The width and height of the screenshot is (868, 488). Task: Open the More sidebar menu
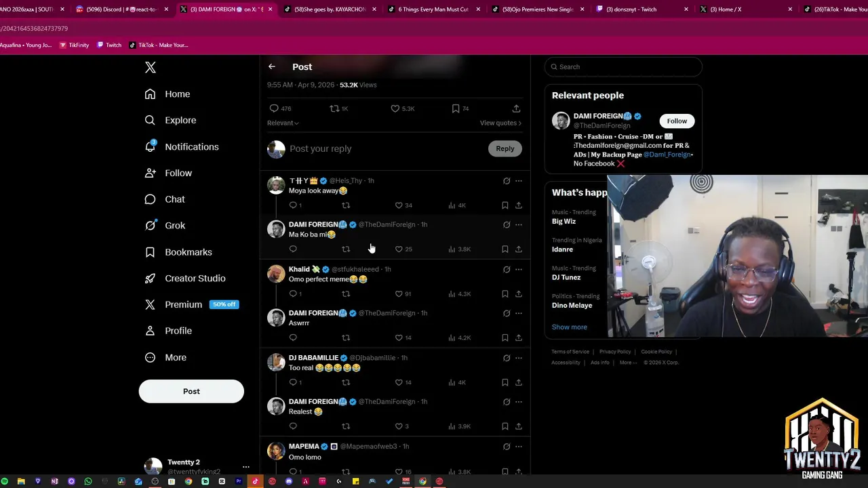[165, 357]
